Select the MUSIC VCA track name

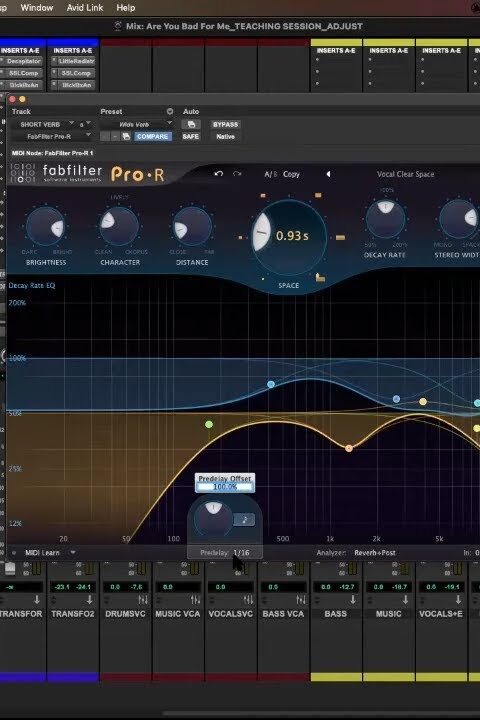point(178,614)
